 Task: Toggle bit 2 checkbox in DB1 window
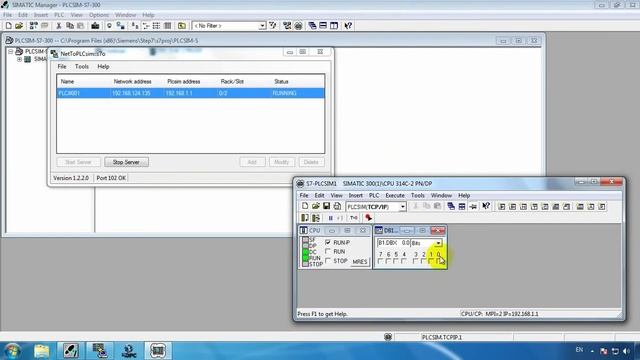(x=423, y=261)
